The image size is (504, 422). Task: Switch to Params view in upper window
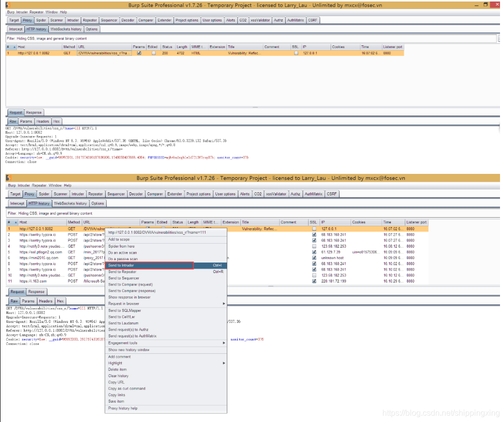click(x=26, y=122)
